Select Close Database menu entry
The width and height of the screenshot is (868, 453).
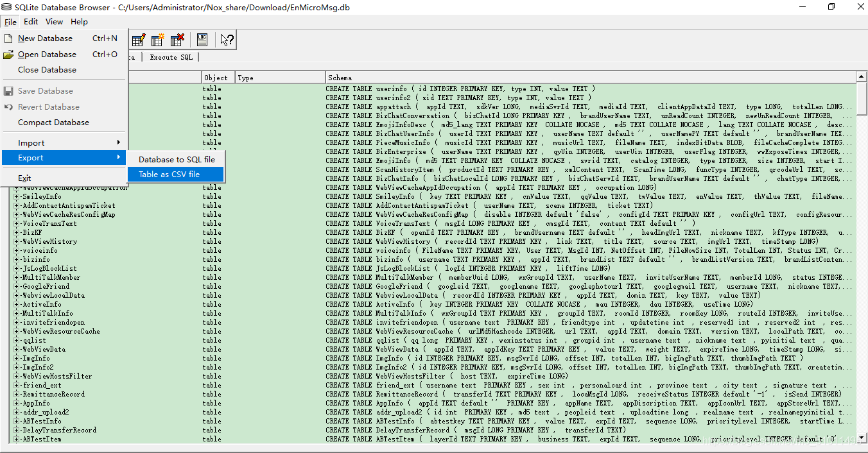[x=64, y=70]
